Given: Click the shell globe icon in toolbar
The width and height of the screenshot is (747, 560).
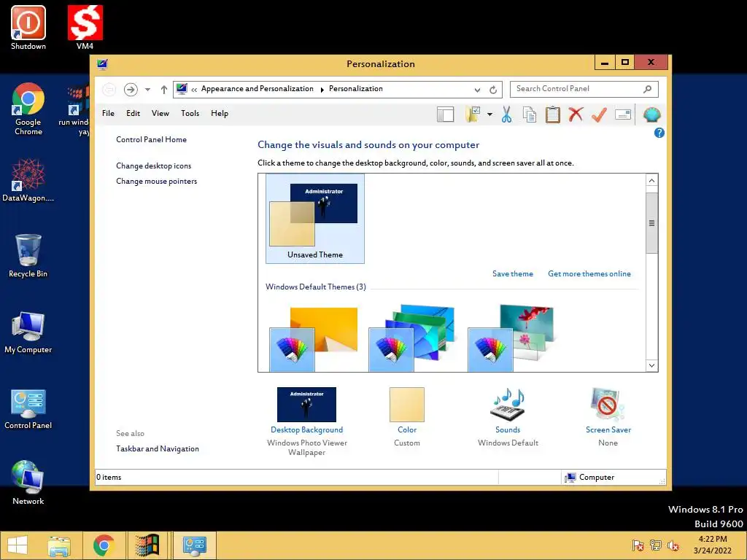Looking at the screenshot, I should point(651,114).
